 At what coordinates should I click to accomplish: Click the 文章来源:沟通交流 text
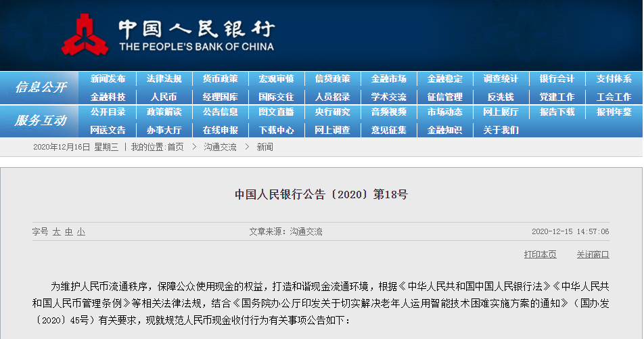point(286,232)
